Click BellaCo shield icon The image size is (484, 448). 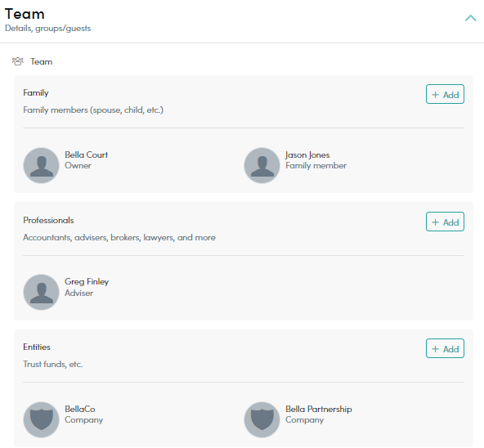coord(41,419)
